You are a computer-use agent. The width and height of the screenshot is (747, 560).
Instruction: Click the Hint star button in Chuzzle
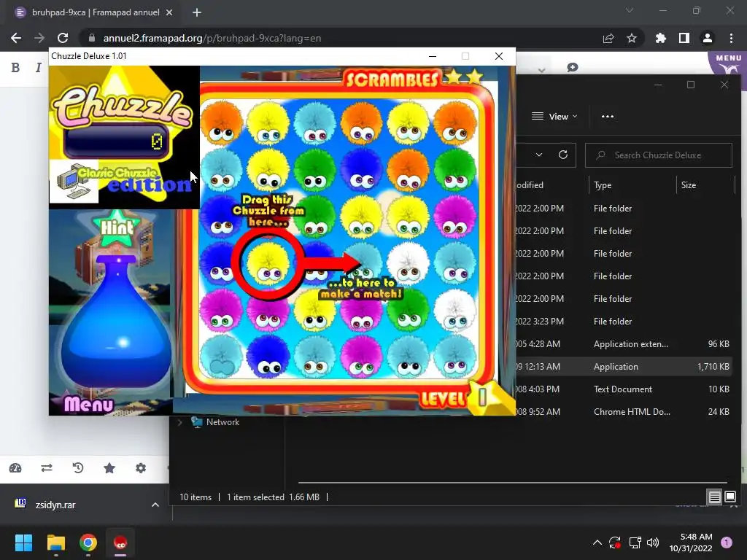click(117, 228)
